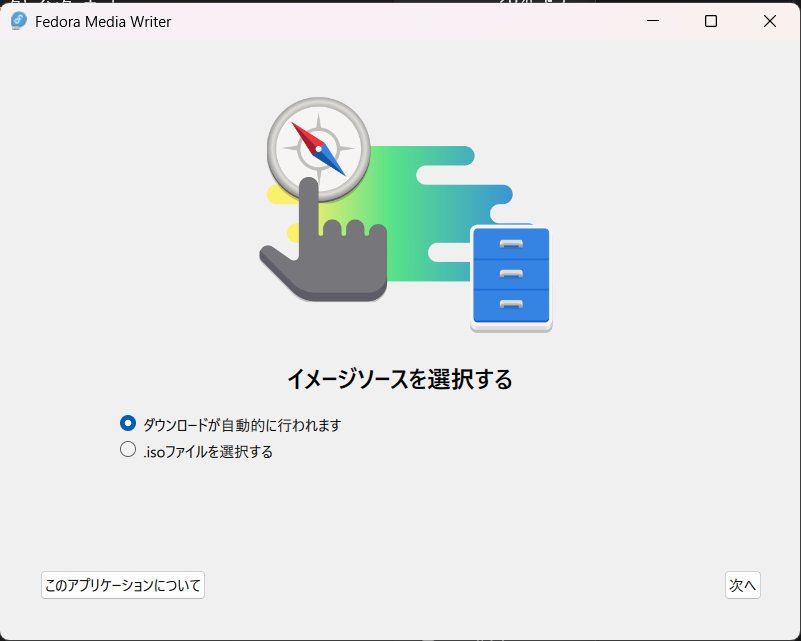Image resolution: width=801 pixels, height=641 pixels.
Task: Select the automatic download radio option
Action: coord(128,423)
